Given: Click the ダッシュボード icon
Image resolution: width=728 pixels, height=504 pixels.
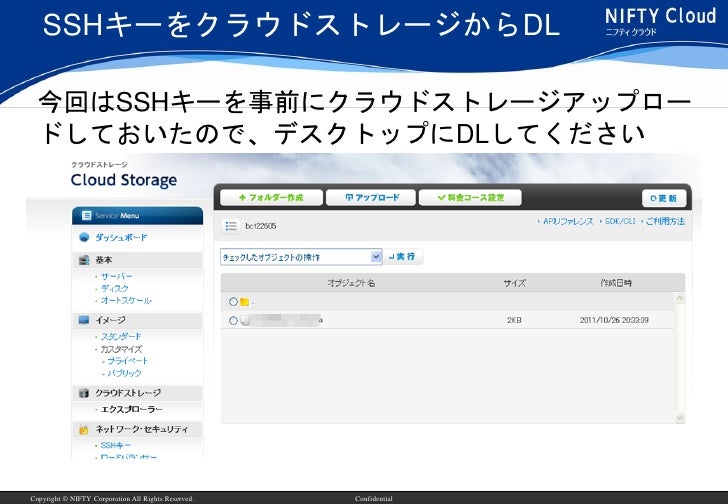Looking at the screenshot, I should [x=84, y=238].
